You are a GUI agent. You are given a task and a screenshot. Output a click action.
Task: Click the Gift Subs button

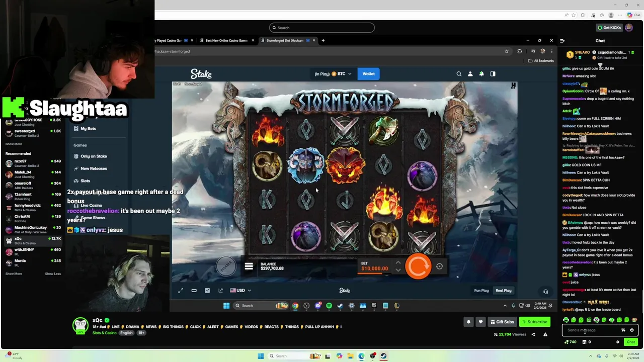(502, 322)
